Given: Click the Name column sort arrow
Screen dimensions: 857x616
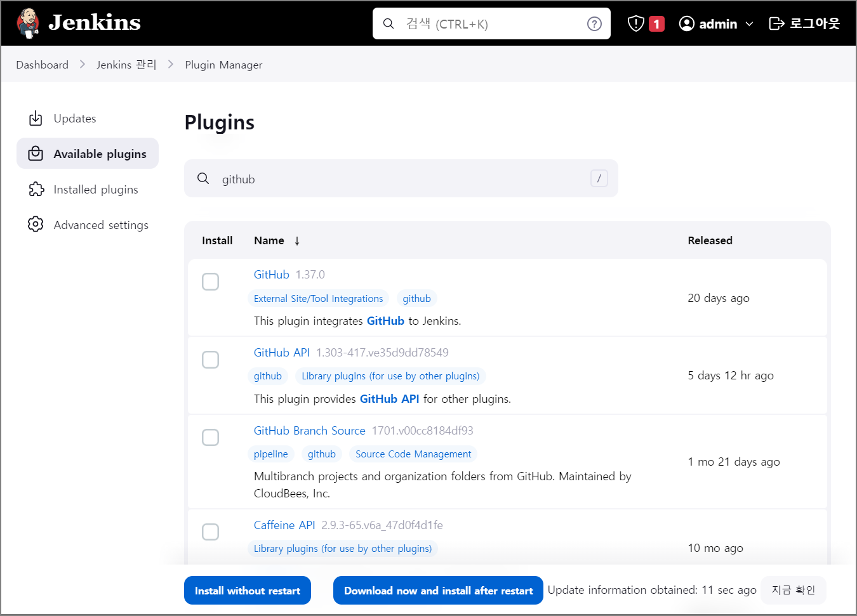Looking at the screenshot, I should [x=296, y=240].
